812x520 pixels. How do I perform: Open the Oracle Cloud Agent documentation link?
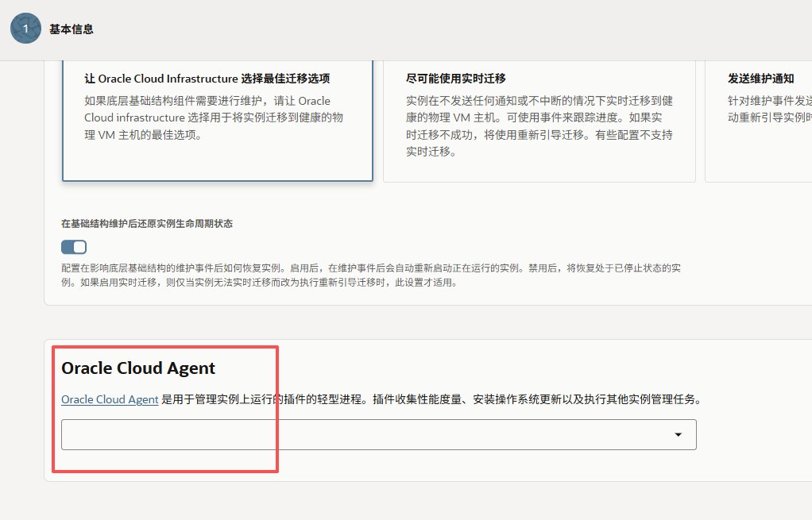click(x=110, y=399)
